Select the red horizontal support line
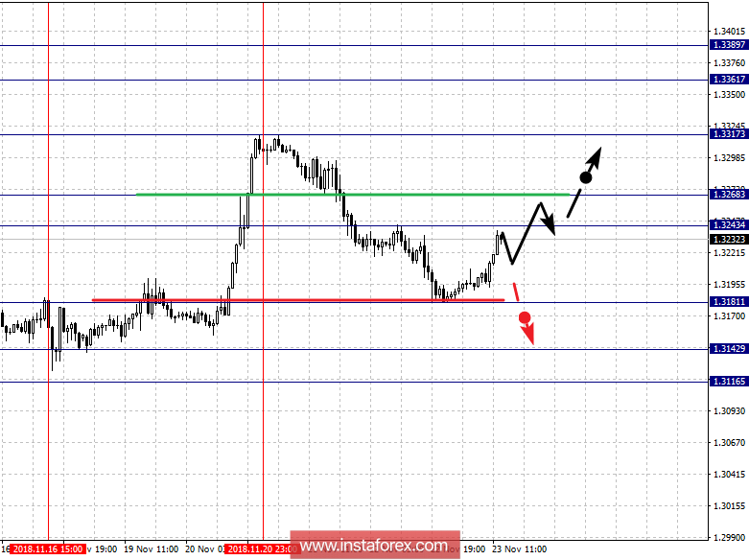 pyautogui.click(x=297, y=300)
